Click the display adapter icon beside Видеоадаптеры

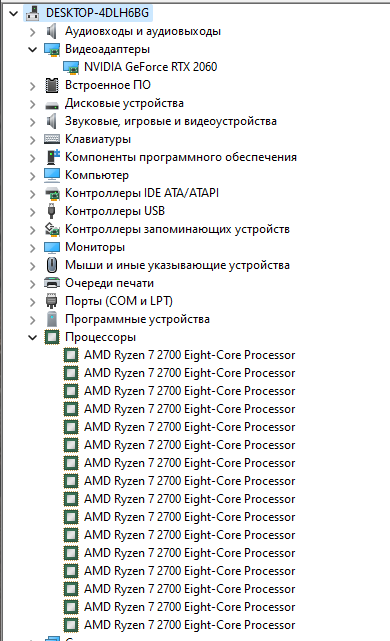(x=52, y=49)
